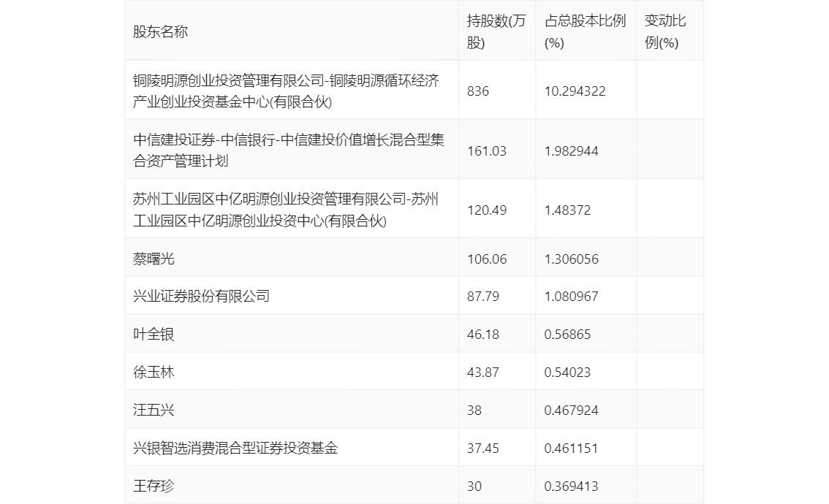Click the 占总股本比例(%) column header
The image size is (829, 504).
tap(586, 31)
